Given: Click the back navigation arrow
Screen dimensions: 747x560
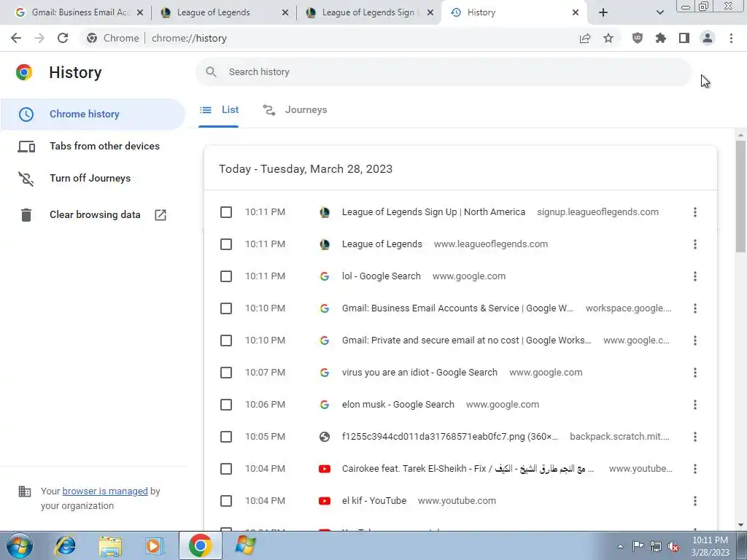Looking at the screenshot, I should [16, 38].
